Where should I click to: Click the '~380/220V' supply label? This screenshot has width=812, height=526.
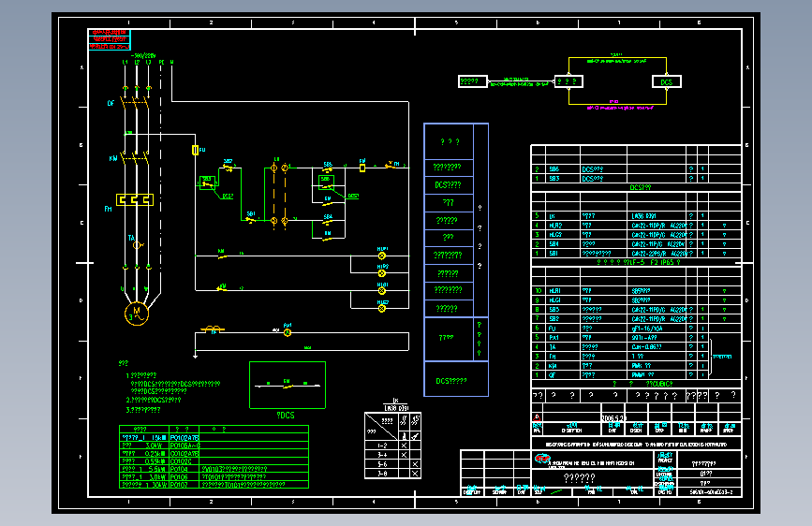(x=143, y=55)
